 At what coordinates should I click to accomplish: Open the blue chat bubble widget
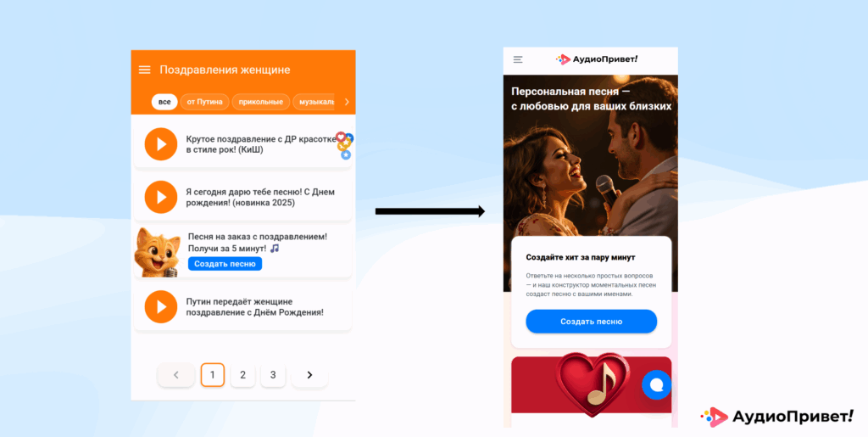tap(657, 384)
